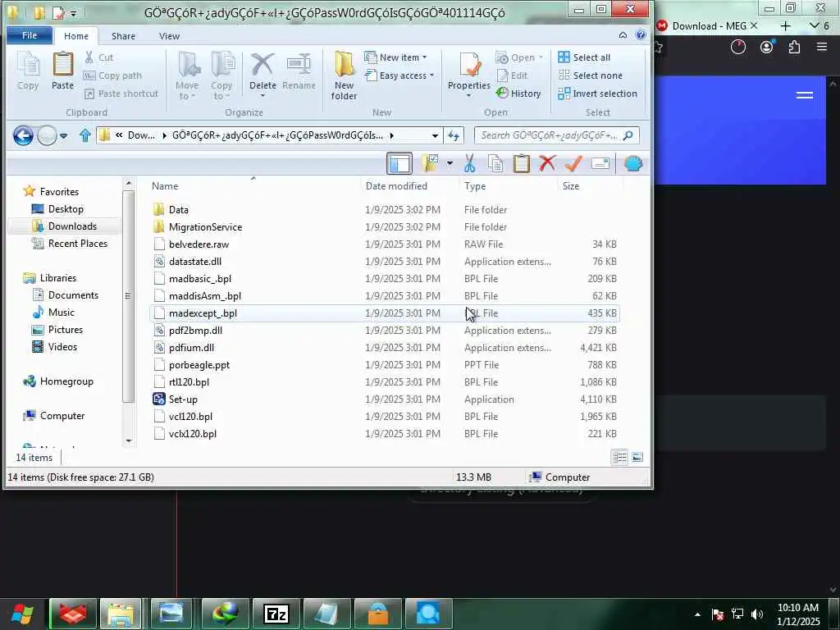Click the Paste icon in the ribbon

62,71
